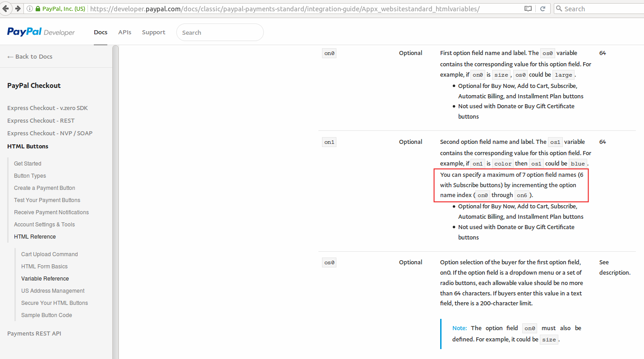Image resolution: width=644 pixels, height=359 pixels.
Task: Open the Docs tab
Action: 101,32
